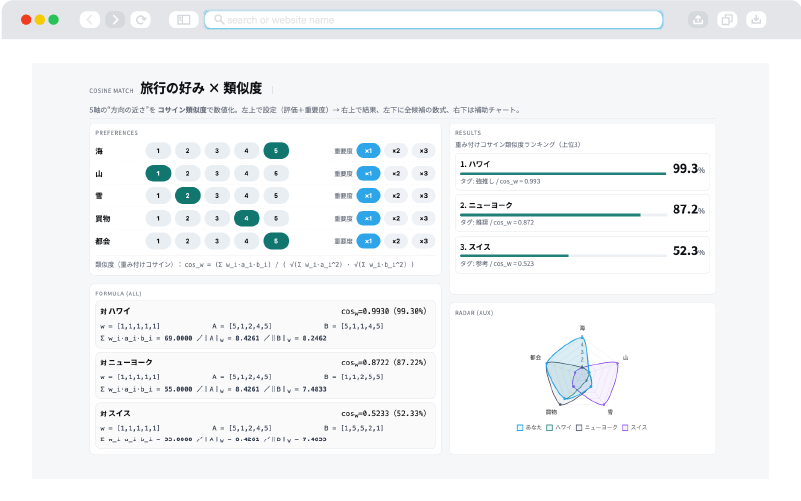Image resolution: width=801 pixels, height=501 pixels.
Task: Click the スイス similarity progress bar
Action: tap(564, 256)
